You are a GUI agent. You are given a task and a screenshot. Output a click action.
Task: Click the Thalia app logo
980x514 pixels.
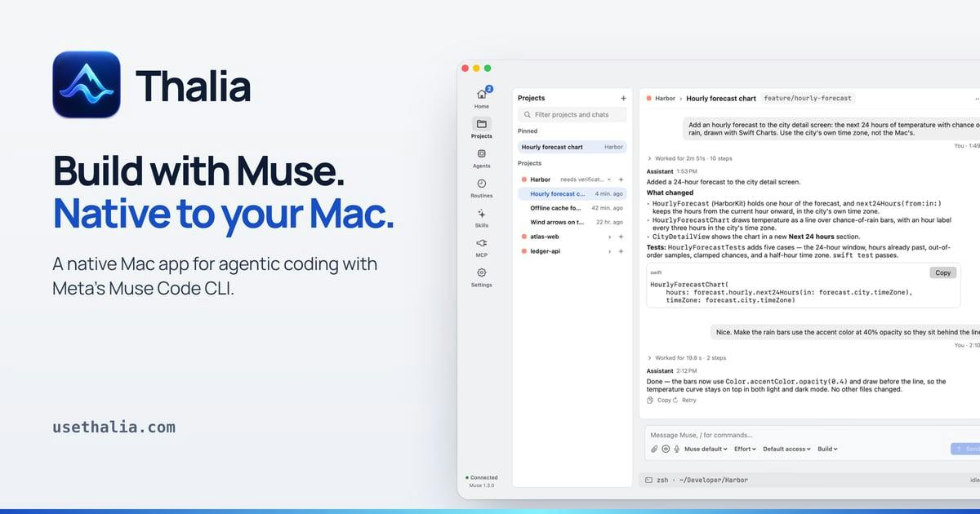pyautogui.click(x=87, y=85)
